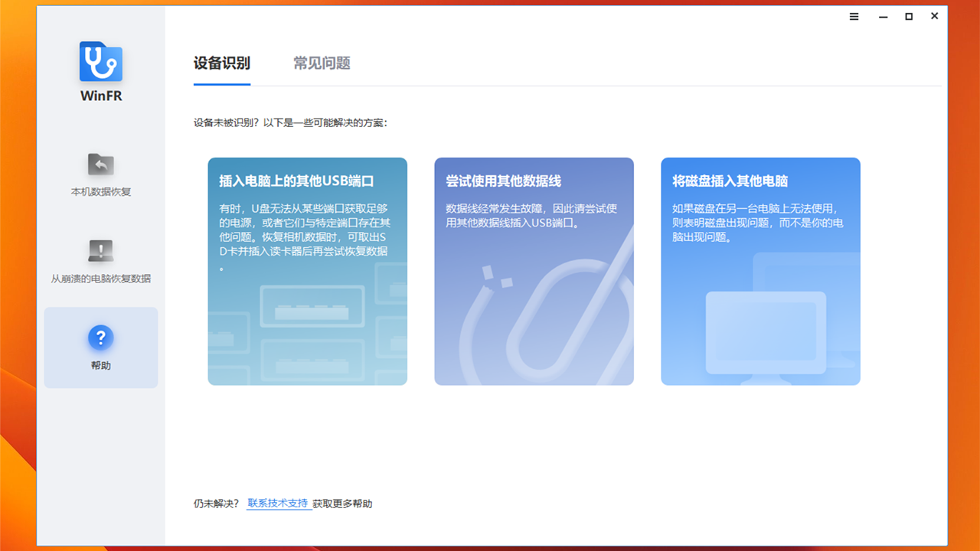Click the blue underline under 设备识别
This screenshot has height=551, width=980.
(x=221, y=80)
